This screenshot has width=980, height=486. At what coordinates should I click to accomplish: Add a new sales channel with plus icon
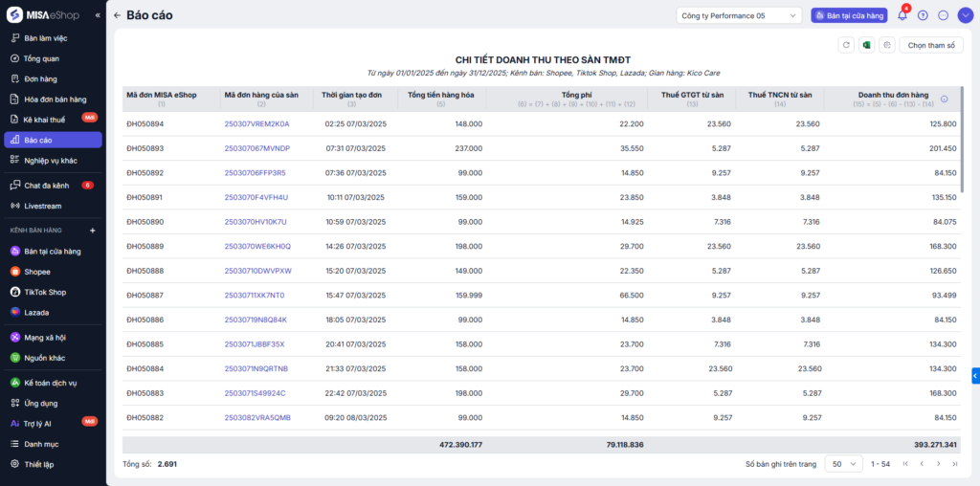[93, 231]
